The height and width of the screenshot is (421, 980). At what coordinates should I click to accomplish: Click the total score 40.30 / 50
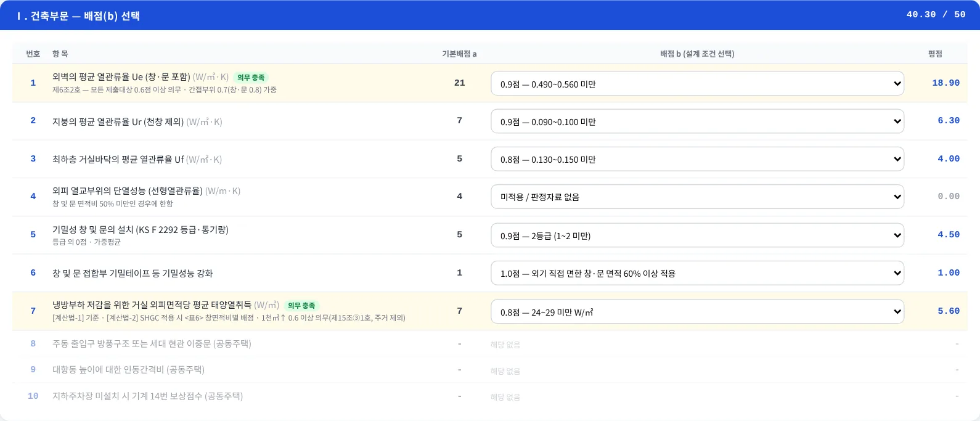click(x=936, y=14)
